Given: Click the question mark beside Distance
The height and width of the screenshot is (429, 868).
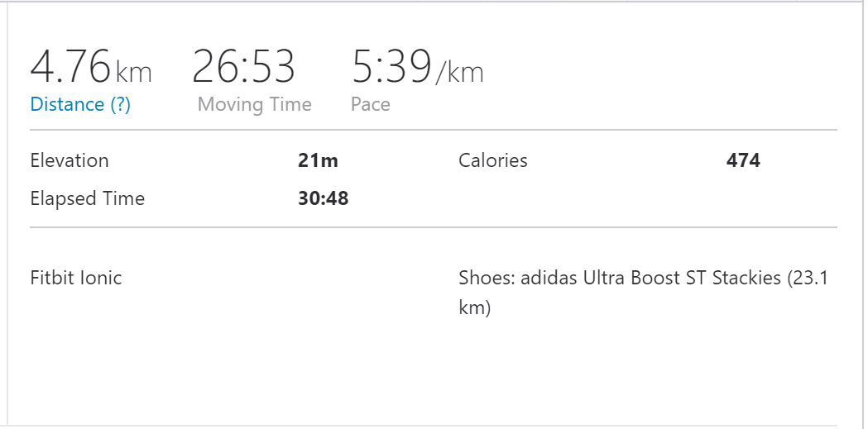Looking at the screenshot, I should [120, 105].
